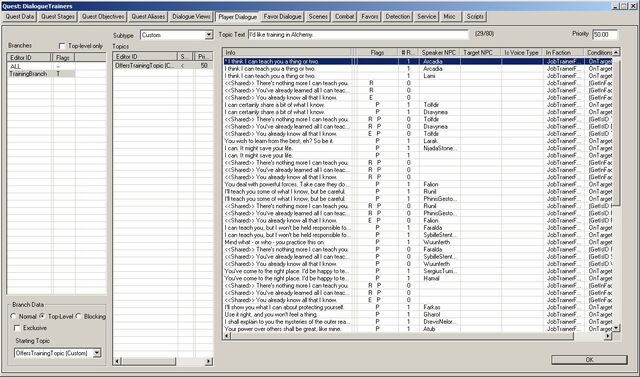Open the Quest Objectives tab

(103, 17)
